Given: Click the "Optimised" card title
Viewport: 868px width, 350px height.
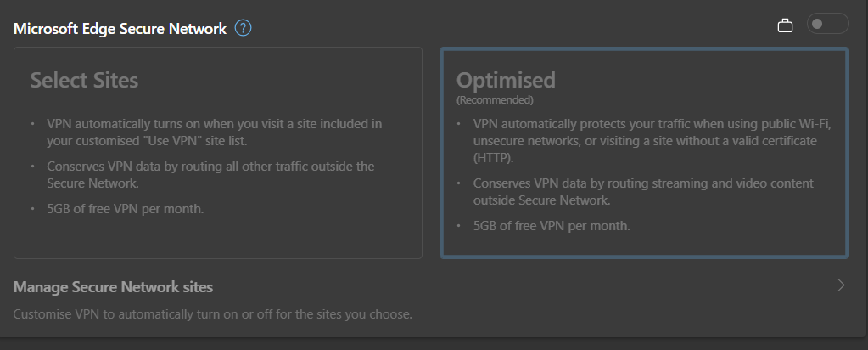Looking at the screenshot, I should (506, 80).
